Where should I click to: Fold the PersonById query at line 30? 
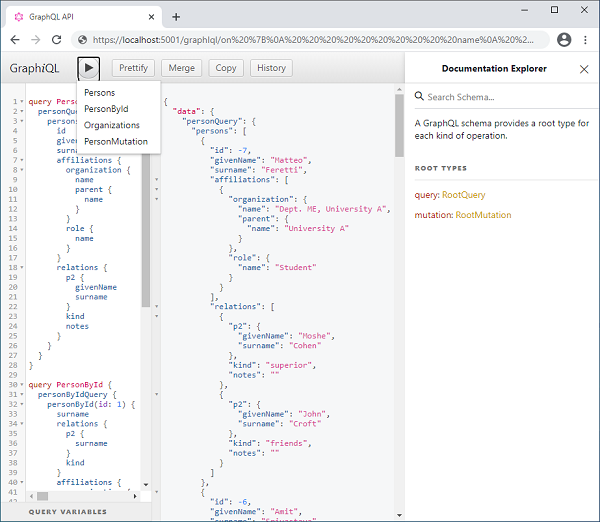click(22, 385)
